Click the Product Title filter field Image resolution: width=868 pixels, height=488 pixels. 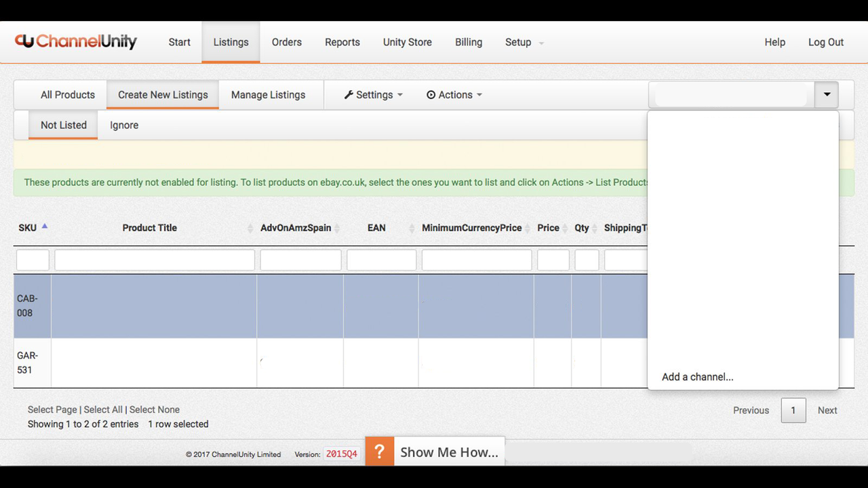click(x=155, y=260)
